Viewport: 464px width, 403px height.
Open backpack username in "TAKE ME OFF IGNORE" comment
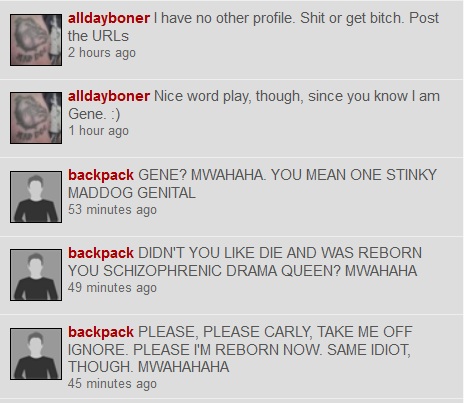pos(101,332)
